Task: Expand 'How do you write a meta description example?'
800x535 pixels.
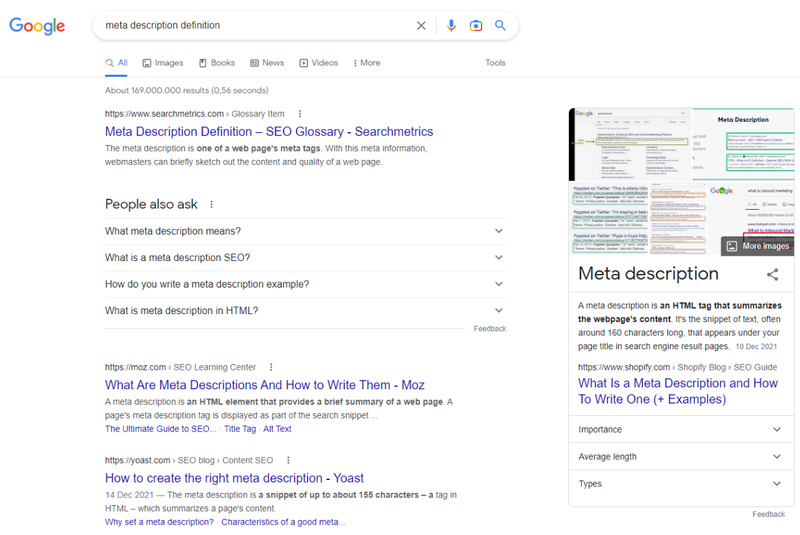Action: (x=305, y=284)
